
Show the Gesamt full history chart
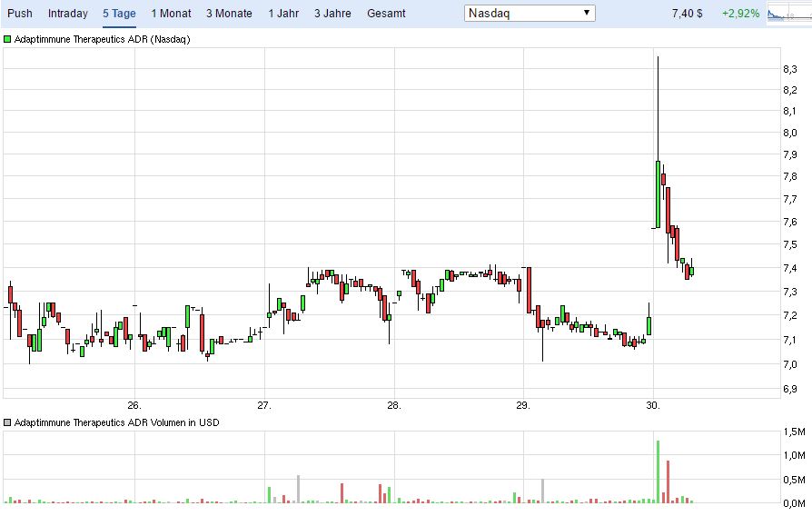[386, 14]
